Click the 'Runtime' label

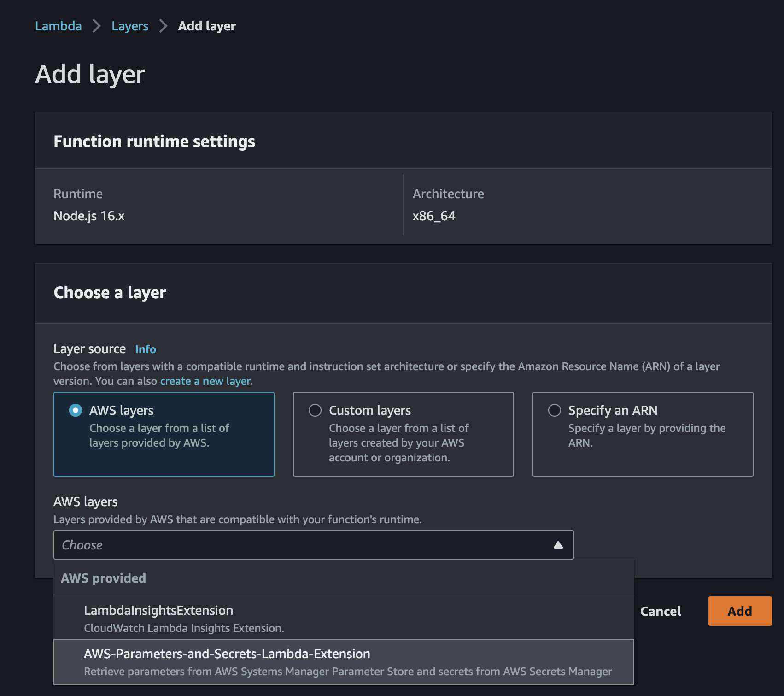(78, 194)
